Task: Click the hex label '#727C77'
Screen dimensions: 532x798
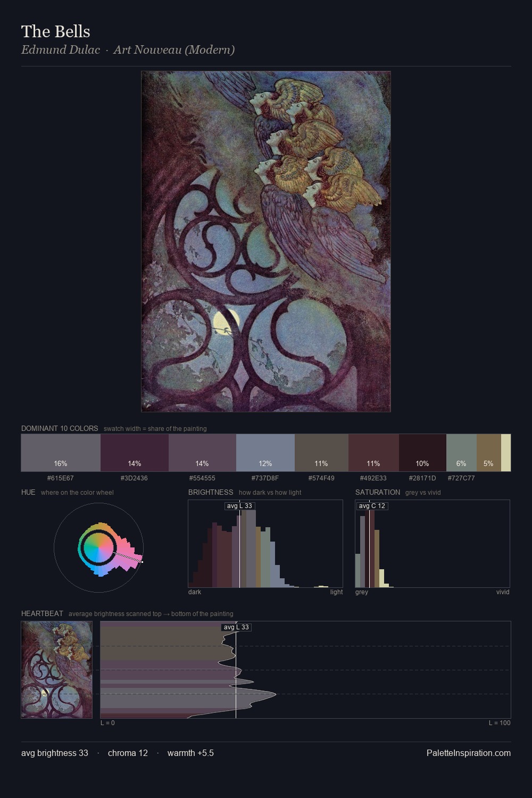Action: pos(461,478)
